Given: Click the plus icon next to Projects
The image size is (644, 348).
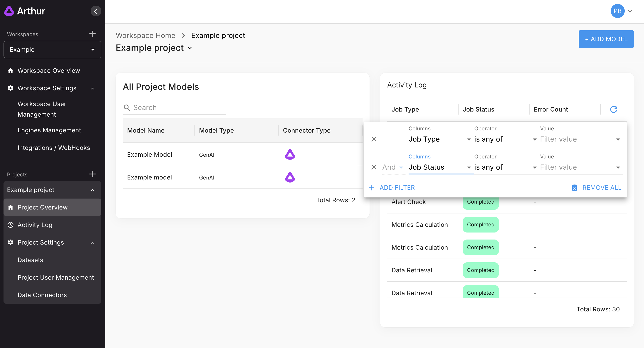Looking at the screenshot, I should [x=92, y=174].
